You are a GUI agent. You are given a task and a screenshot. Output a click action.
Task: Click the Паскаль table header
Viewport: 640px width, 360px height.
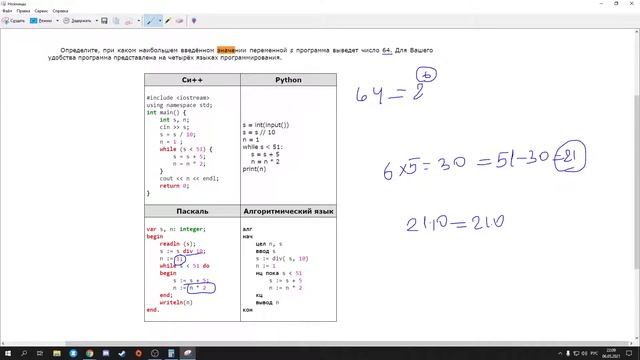(x=192, y=211)
